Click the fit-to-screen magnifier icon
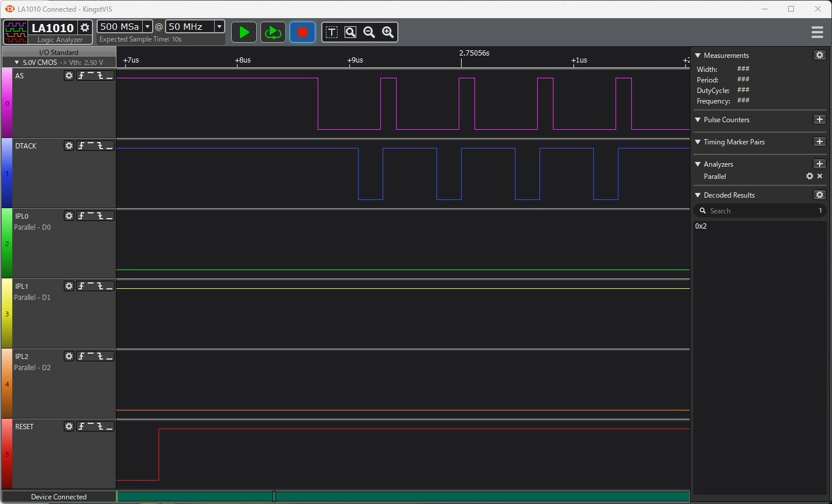Viewport: 832px width, 504px height. [350, 32]
